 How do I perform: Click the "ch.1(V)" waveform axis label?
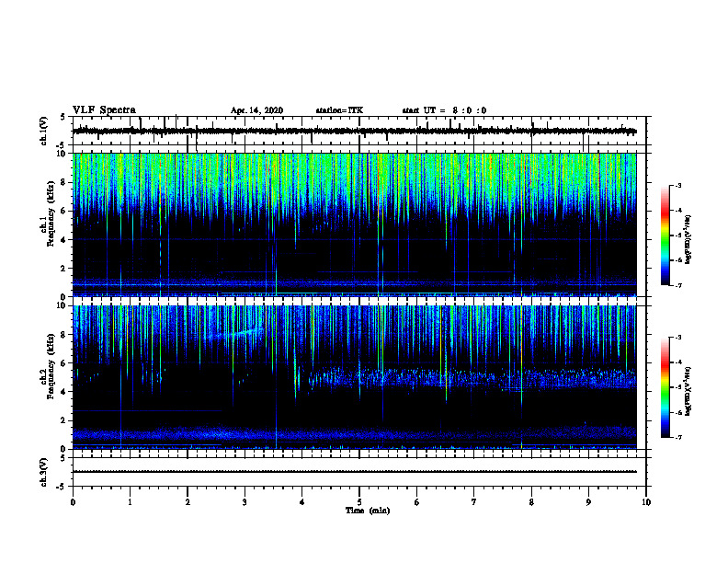44,131
